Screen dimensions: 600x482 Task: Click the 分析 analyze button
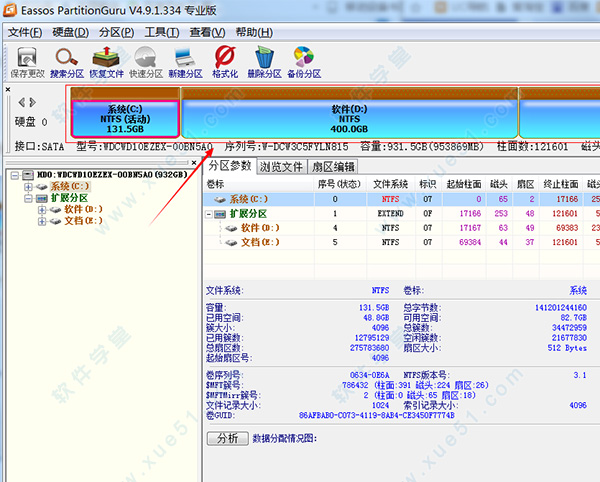click(x=228, y=438)
